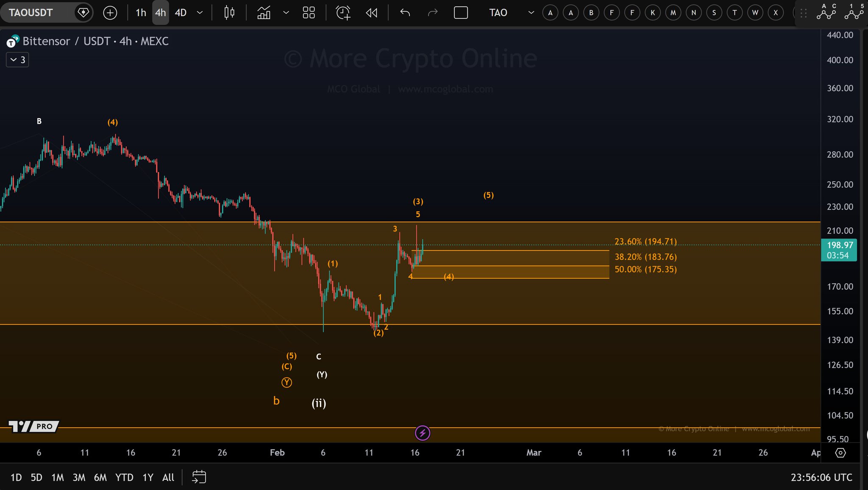Open the indicator templates grid icon
This screenshot has height=490, width=868.
[309, 13]
